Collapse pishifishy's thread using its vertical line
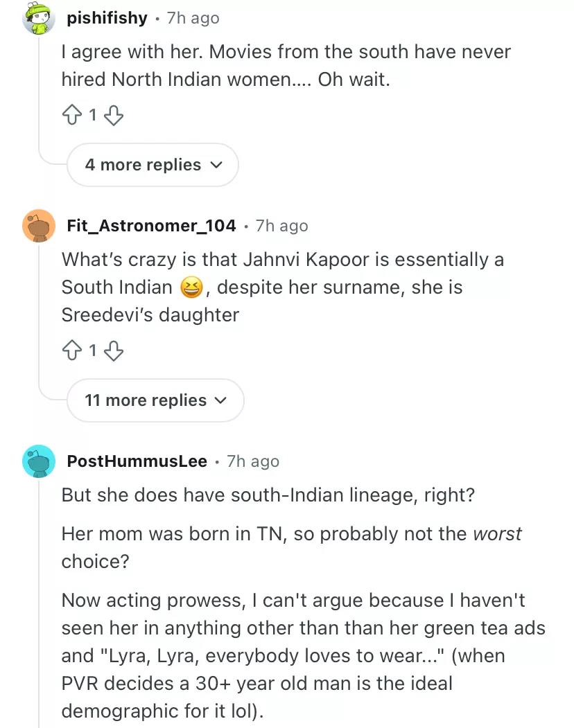The image size is (574, 728). (40, 90)
